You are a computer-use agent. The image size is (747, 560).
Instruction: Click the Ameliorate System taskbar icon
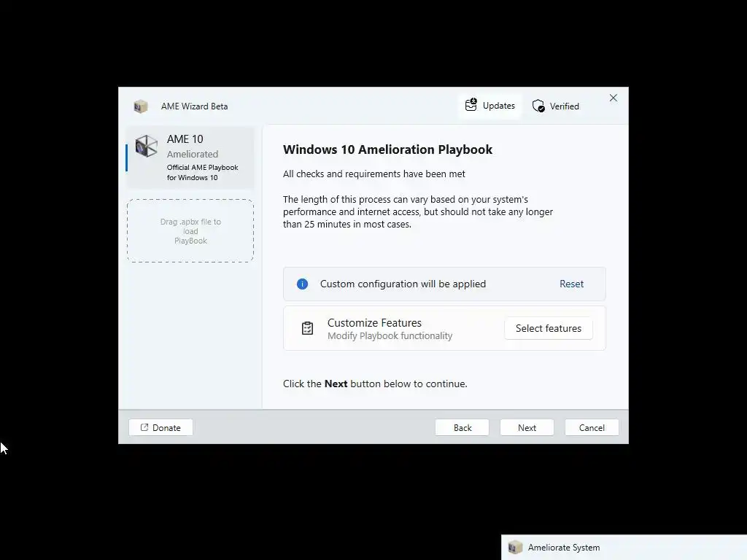coord(515,548)
